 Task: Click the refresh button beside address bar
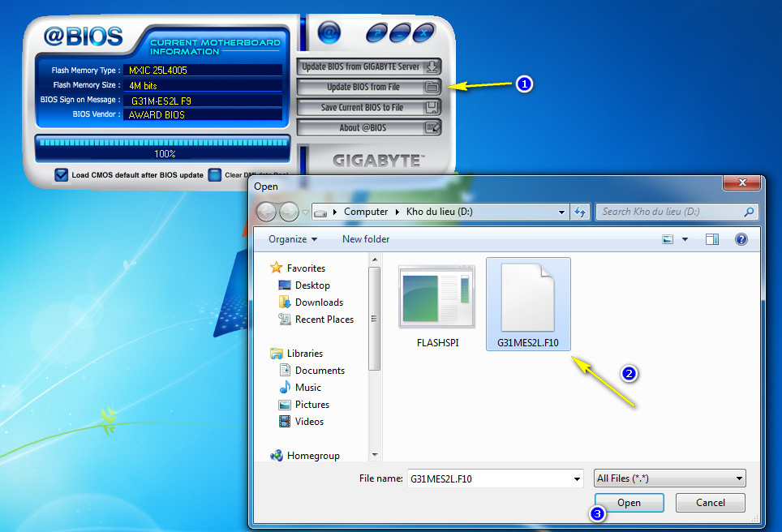[x=580, y=212]
